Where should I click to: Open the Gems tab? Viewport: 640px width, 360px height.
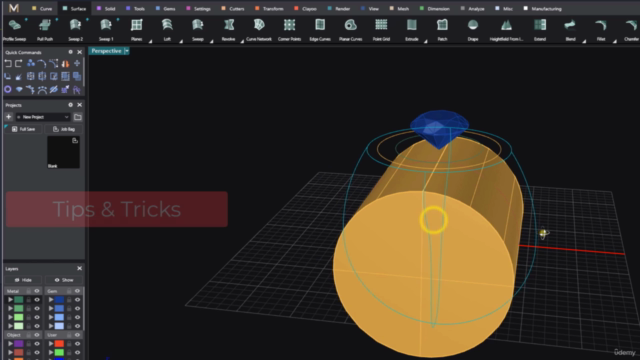[x=165, y=9]
